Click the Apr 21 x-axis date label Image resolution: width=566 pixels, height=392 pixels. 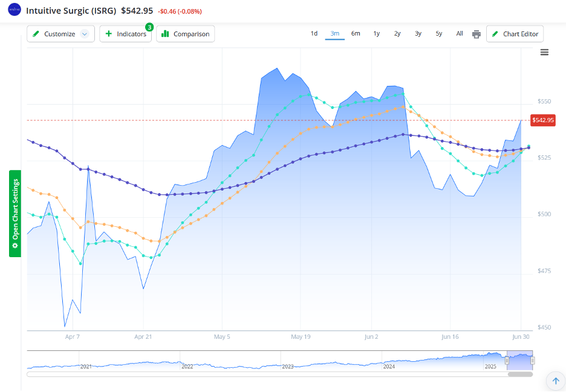[143, 337]
